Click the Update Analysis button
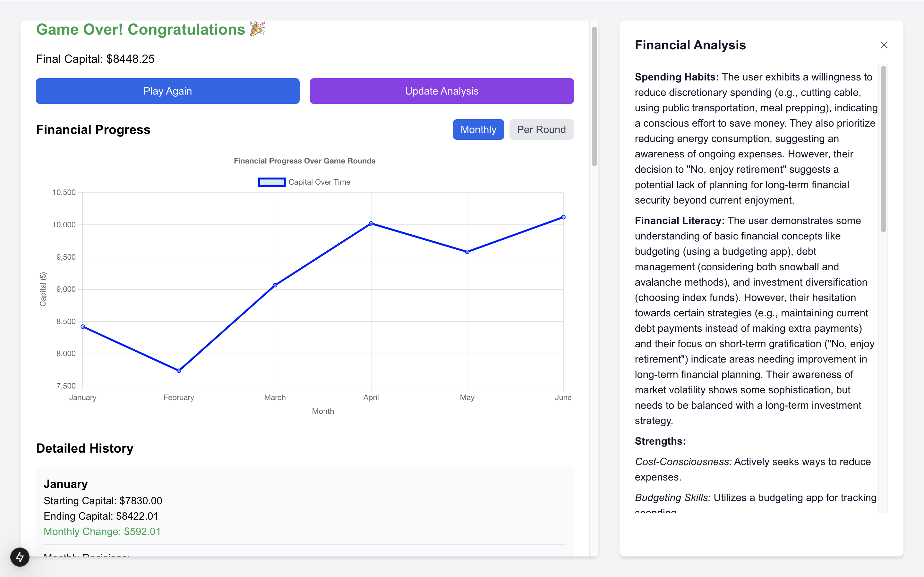 point(441,91)
